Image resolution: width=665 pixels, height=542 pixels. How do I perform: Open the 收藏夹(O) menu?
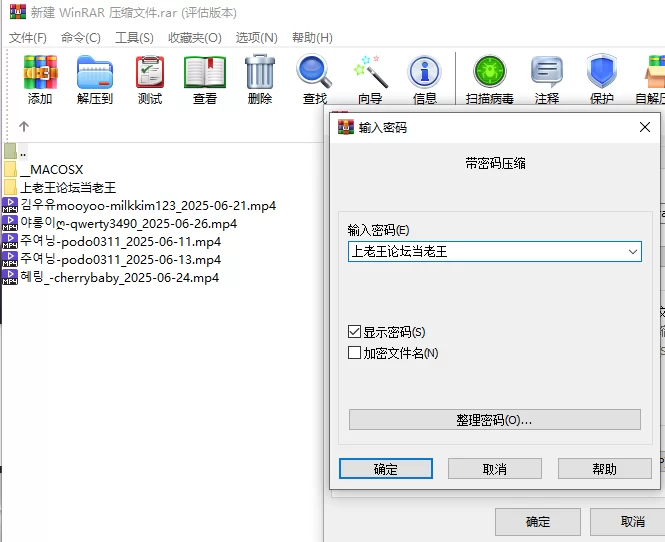195,38
